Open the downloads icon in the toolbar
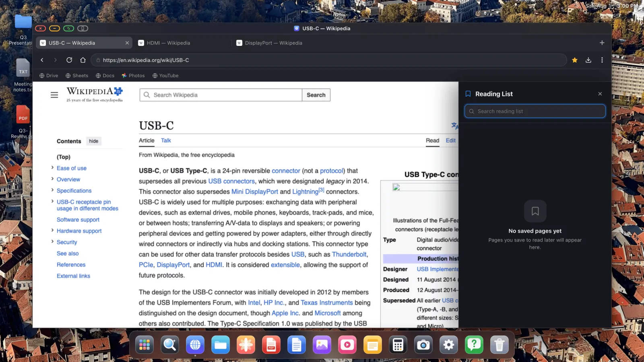 (x=588, y=60)
